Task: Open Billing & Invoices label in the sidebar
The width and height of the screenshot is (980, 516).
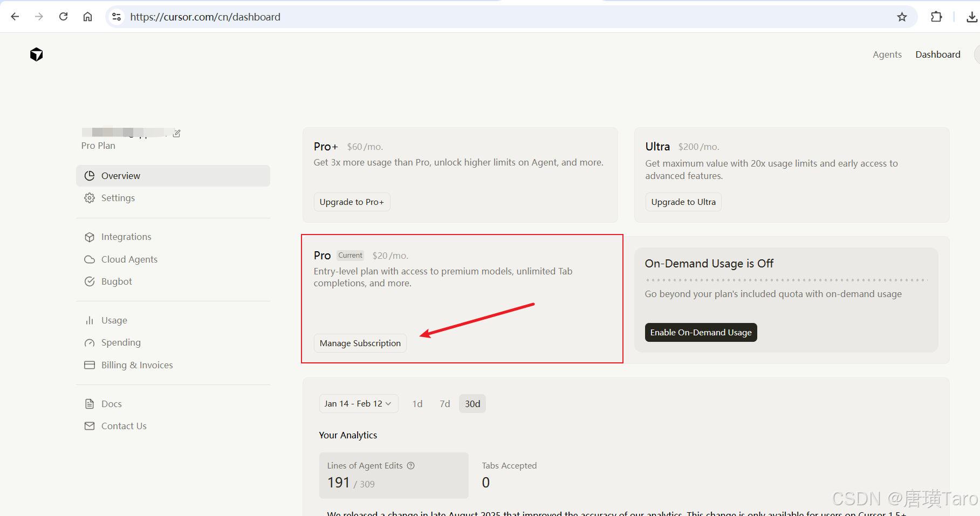Action: (x=137, y=365)
